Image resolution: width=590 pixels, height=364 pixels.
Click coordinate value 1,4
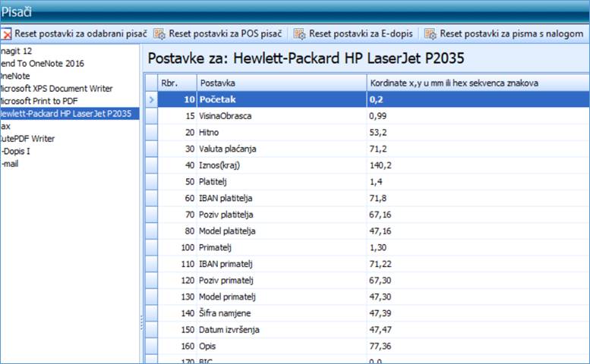pos(376,182)
